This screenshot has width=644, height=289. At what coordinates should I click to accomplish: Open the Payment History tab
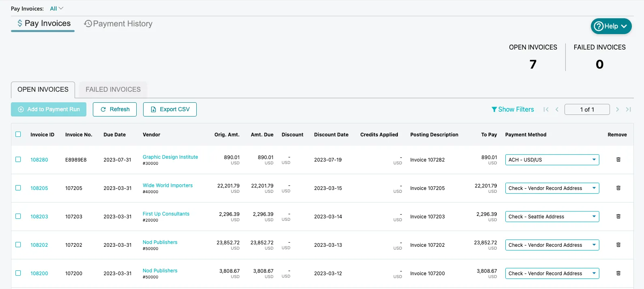118,24
